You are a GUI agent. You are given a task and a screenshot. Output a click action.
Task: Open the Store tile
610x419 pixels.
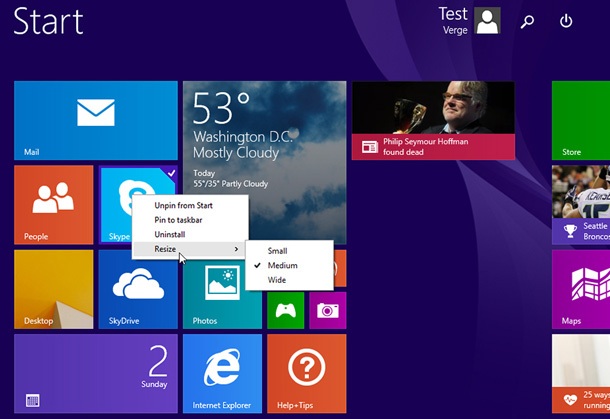tap(581, 120)
